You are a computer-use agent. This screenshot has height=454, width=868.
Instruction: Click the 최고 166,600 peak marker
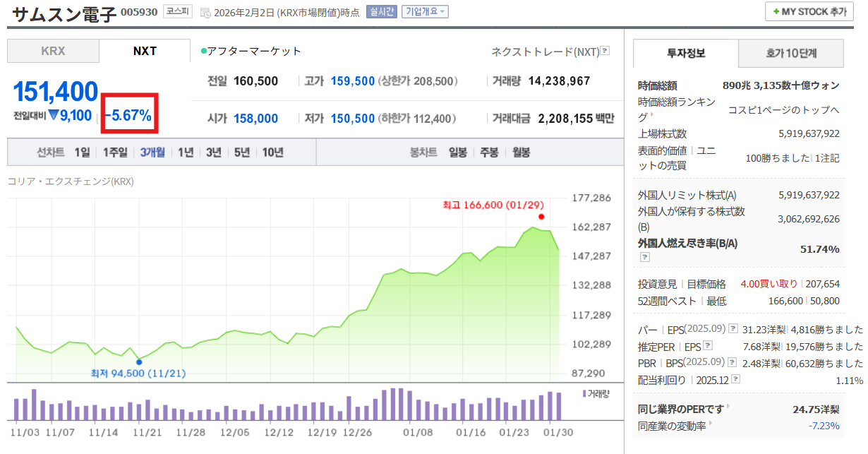[541, 217]
